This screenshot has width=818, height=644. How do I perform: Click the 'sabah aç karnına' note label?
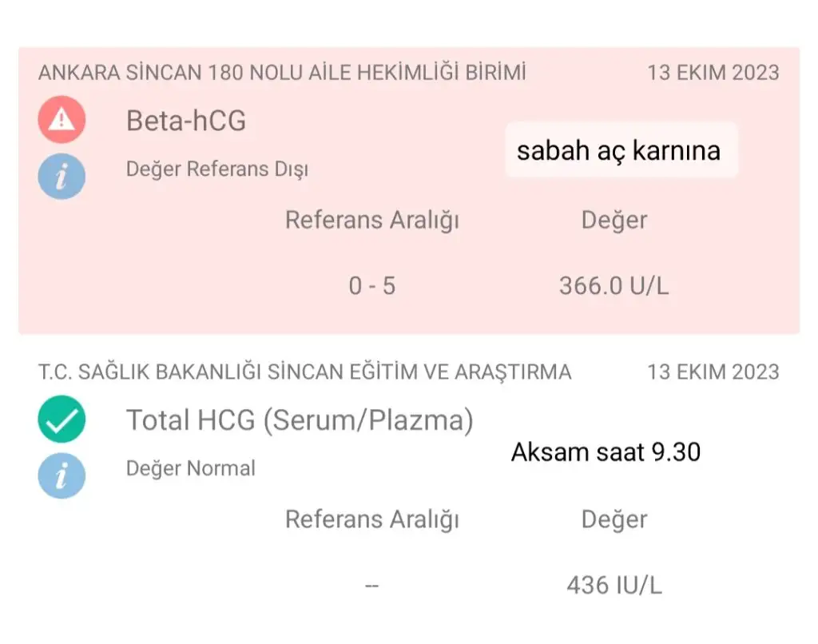(619, 150)
